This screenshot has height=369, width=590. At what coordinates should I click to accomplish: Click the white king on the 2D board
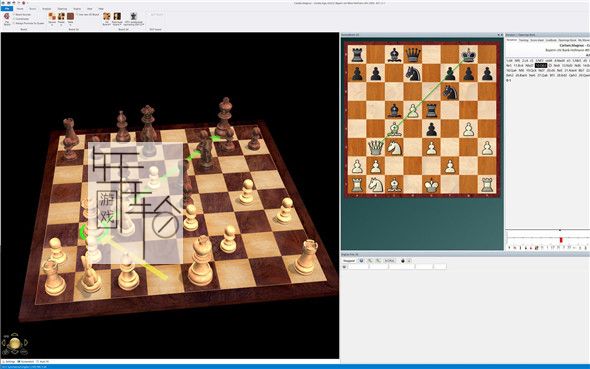tap(431, 185)
